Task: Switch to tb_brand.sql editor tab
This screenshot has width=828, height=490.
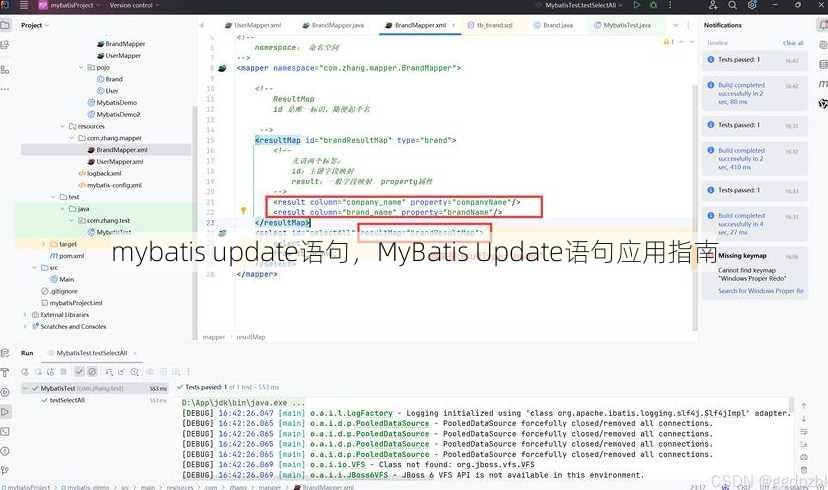Action: 490,25
